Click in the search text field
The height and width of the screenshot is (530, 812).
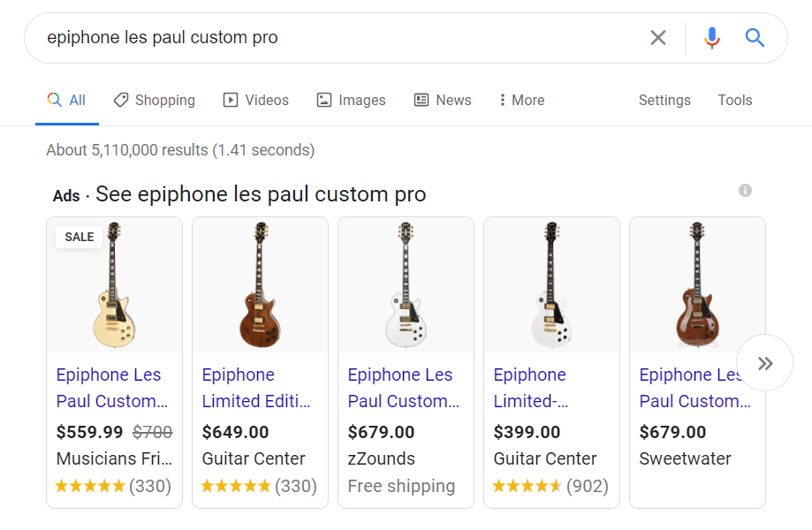pos(336,38)
